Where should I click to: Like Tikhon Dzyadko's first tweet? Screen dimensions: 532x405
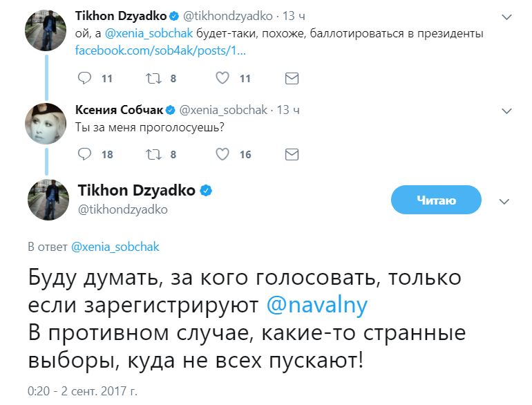coord(222,79)
